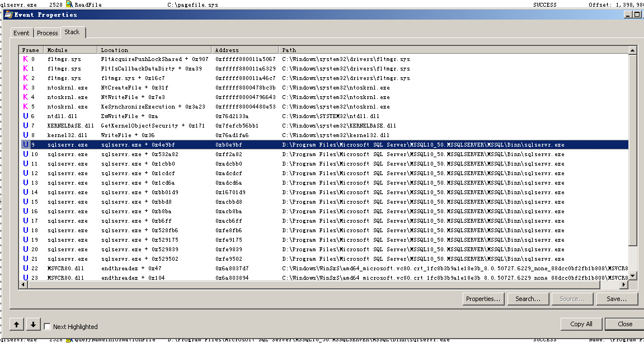This screenshot has width=644, height=343.
Task: Close the Event Properties dialog
Action: tap(624, 323)
